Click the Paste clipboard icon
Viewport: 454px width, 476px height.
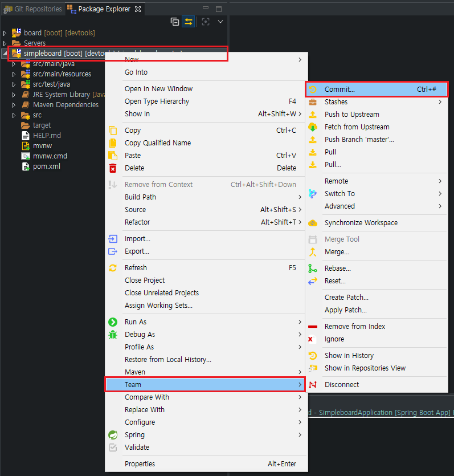[x=113, y=156]
